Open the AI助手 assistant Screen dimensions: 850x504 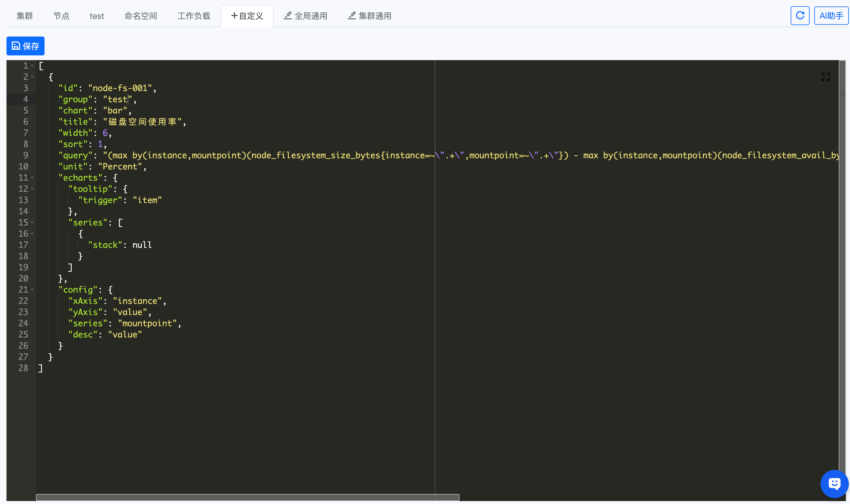tap(831, 16)
